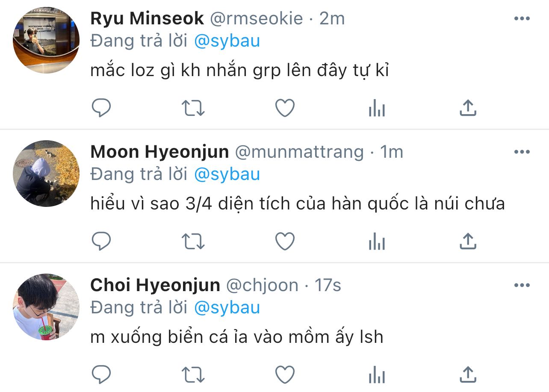Viewport: 549px width, 392px height.
Task: View analytics for Choi Hyeonjun's tweet
Action: (377, 375)
